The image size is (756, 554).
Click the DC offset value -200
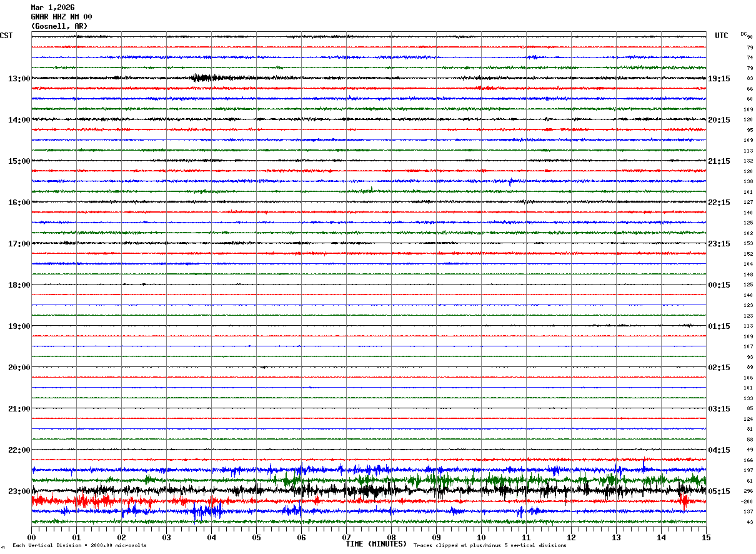point(747,501)
